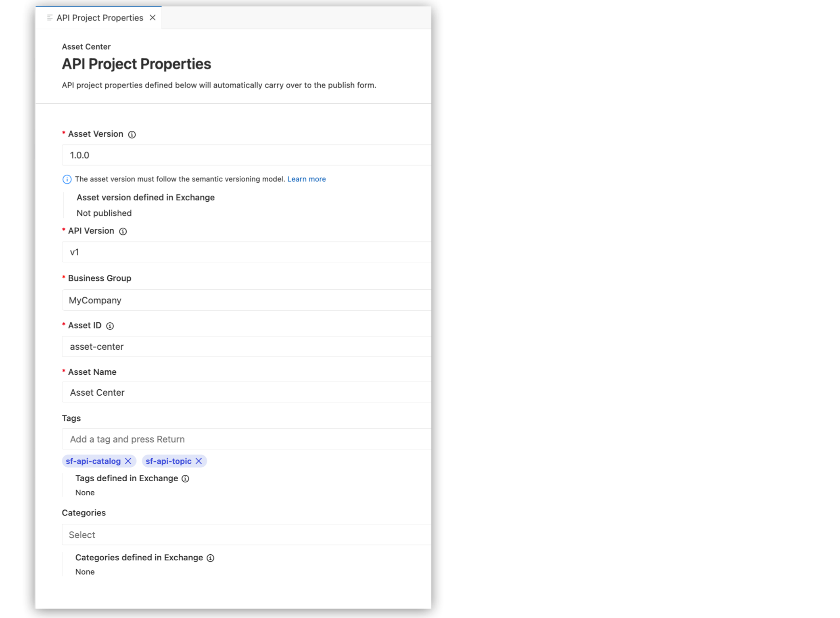Open the Asset ID info tooltip

point(110,326)
